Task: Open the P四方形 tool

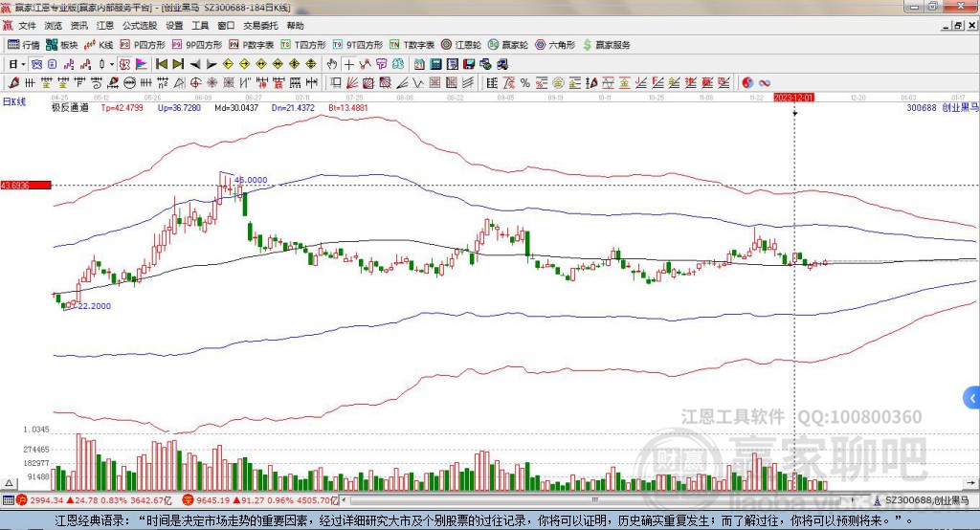Action: click(x=143, y=45)
